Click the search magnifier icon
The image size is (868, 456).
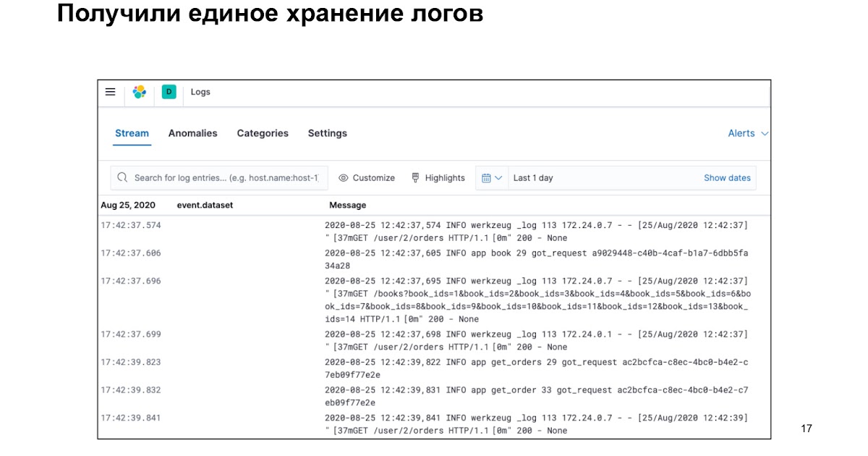coord(124,178)
